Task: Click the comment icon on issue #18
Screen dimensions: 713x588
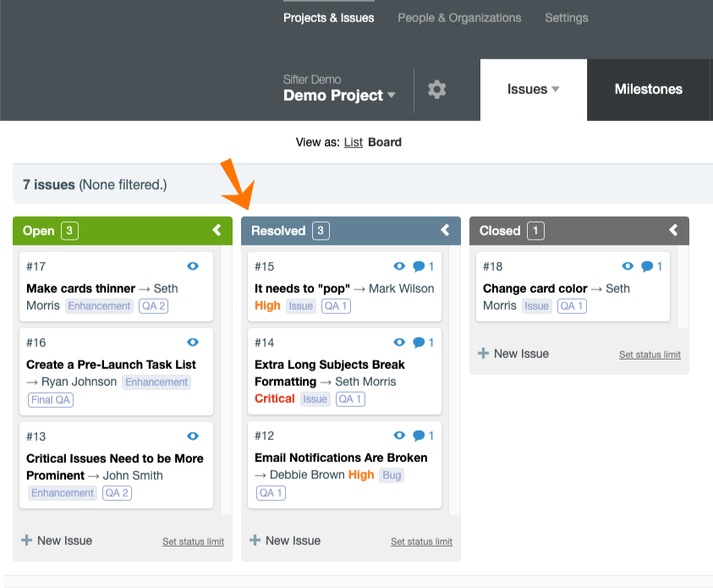Action: point(647,267)
